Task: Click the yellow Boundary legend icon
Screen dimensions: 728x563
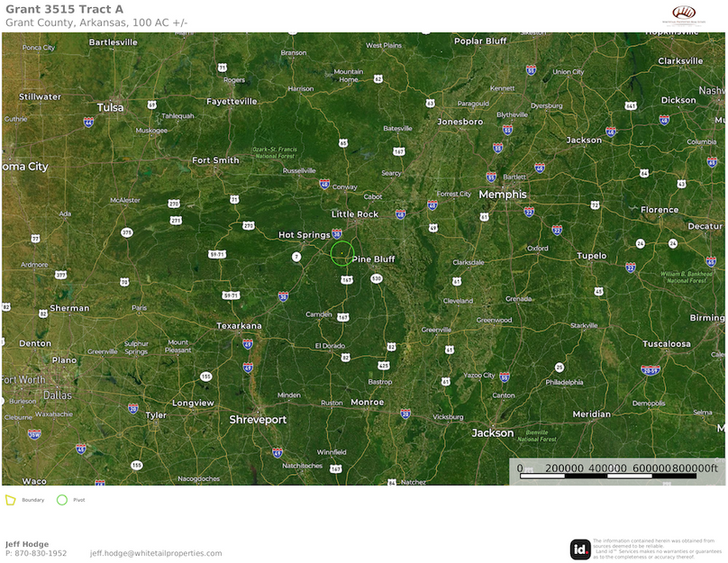Action: pos(10,499)
